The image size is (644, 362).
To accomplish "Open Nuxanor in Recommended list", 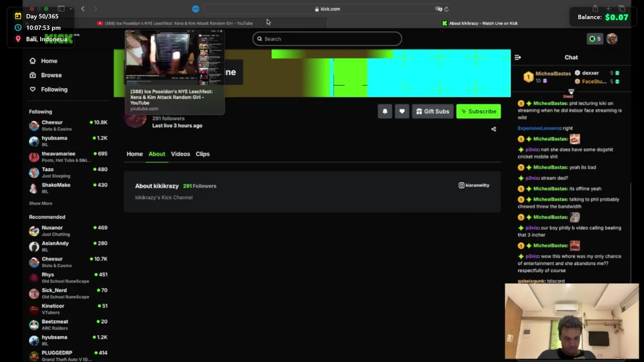I will (68, 230).
